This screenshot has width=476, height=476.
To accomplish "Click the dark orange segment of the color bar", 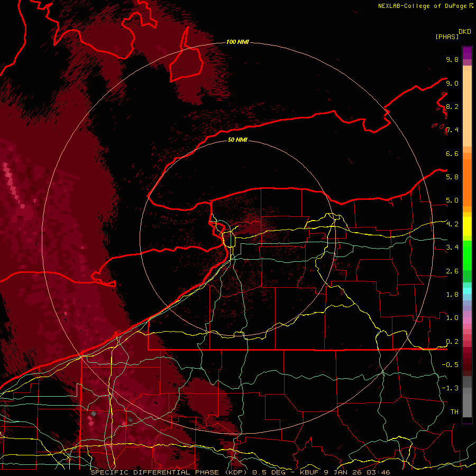I will tap(467, 182).
